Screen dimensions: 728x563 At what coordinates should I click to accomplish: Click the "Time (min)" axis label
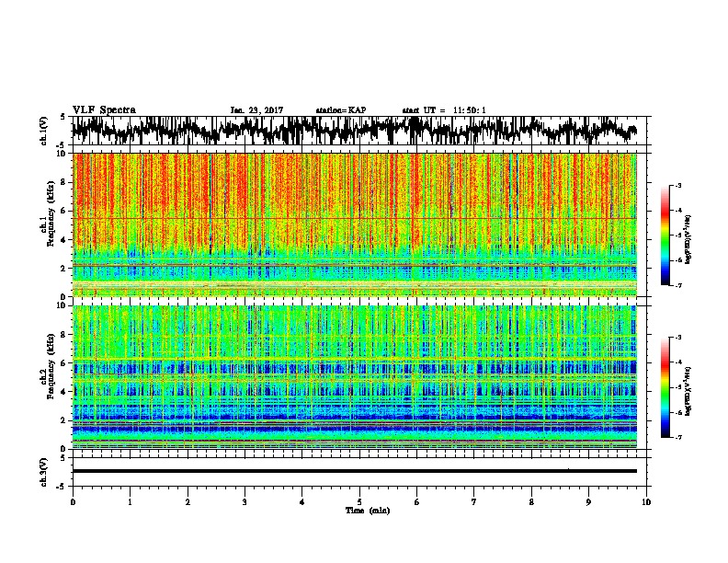pos(368,511)
